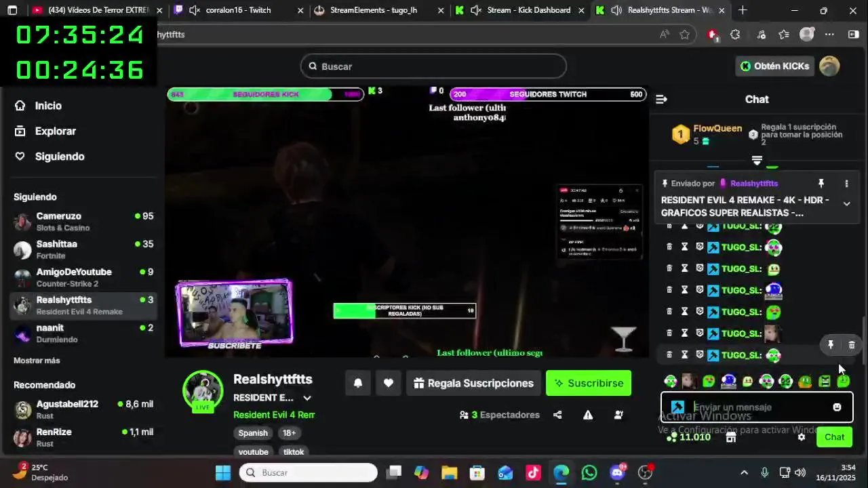This screenshot has width=868, height=488.
Task: Open the Cameruzo channel in the sidebar
Action: pos(85,222)
